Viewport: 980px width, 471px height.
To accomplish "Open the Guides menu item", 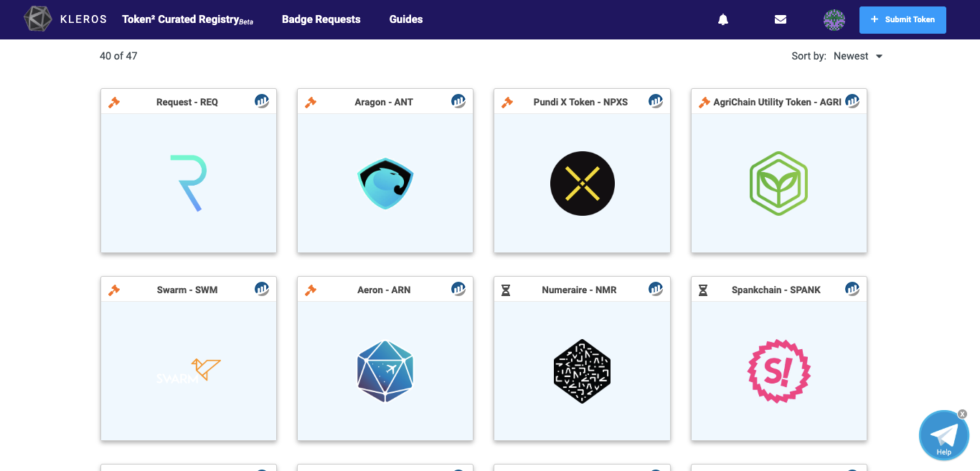I will click(406, 19).
